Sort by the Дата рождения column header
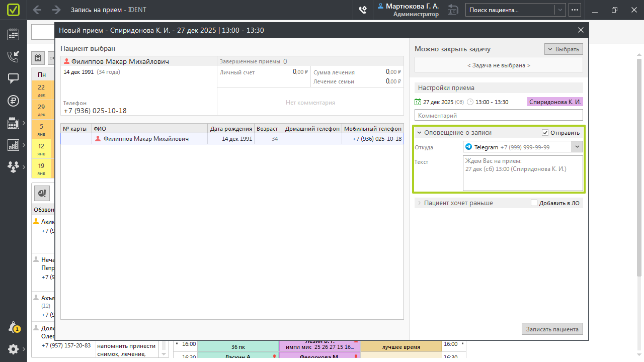The width and height of the screenshot is (644, 362). 231,129
